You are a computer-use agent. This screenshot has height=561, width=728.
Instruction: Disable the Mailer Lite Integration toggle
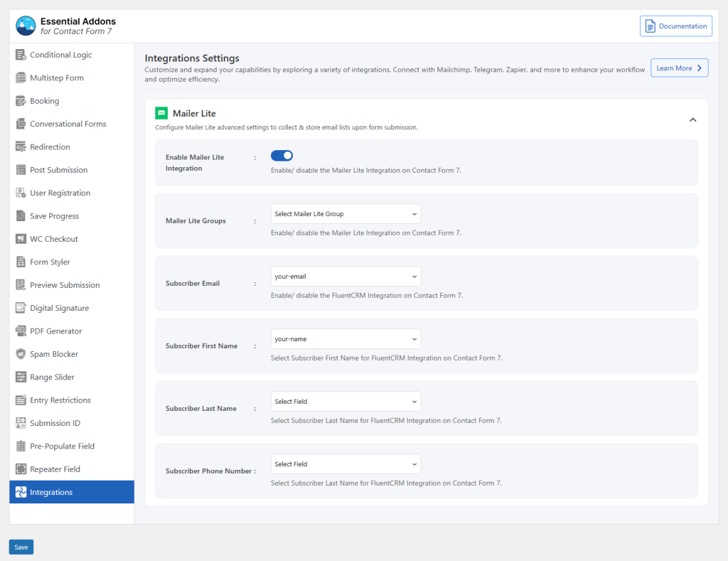(x=282, y=156)
